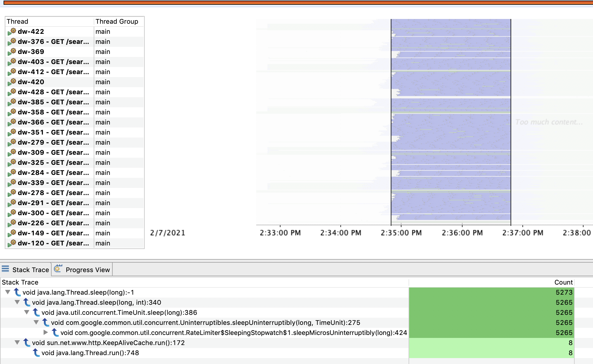Select the dw-422 thread row
Viewport: 593px width, 364px height.
tap(75, 31)
